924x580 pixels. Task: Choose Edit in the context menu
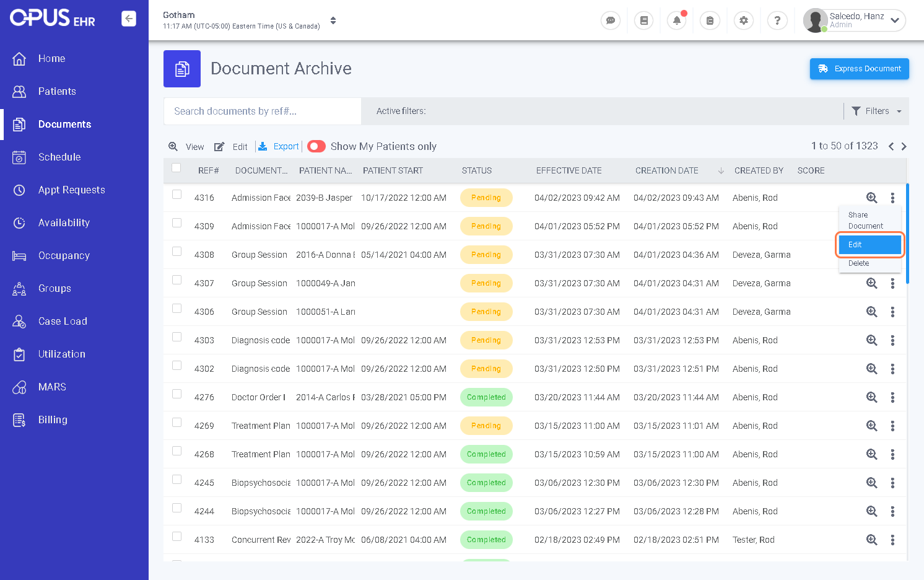870,245
